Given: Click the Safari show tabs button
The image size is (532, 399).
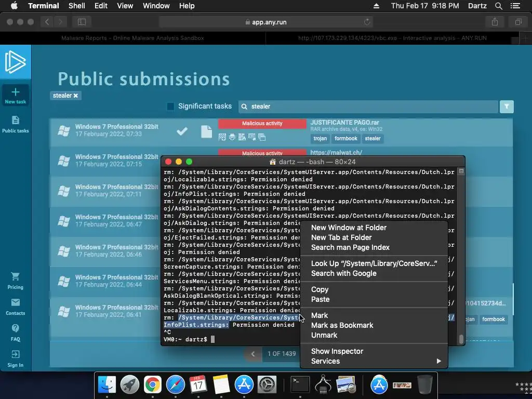Looking at the screenshot, I should click(518, 22).
